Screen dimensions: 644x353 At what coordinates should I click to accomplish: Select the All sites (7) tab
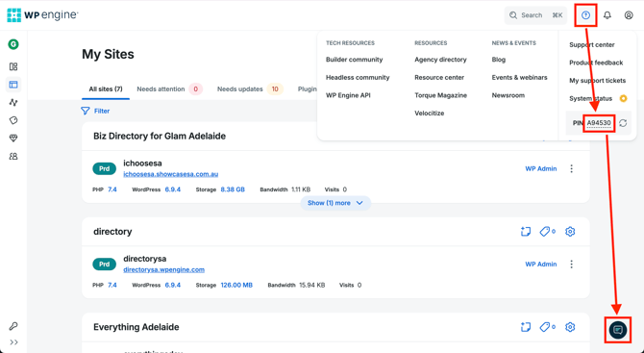click(106, 88)
